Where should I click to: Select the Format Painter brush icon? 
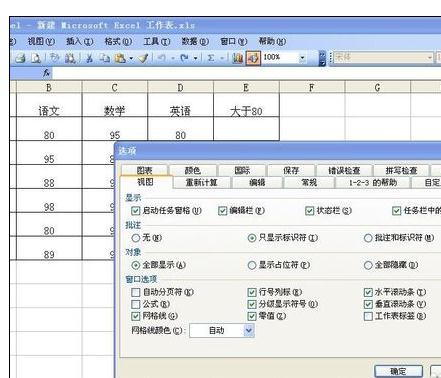143,58
